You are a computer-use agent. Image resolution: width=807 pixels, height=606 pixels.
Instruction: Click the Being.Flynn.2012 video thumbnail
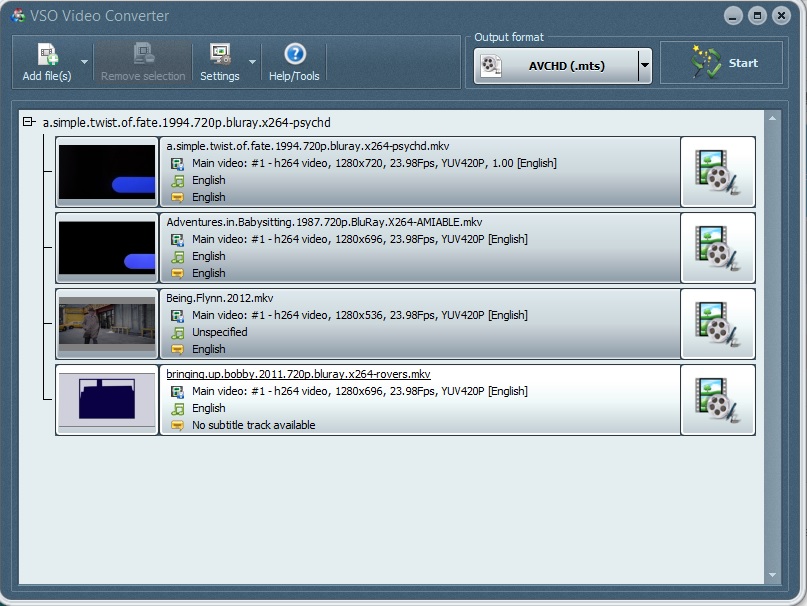point(107,324)
